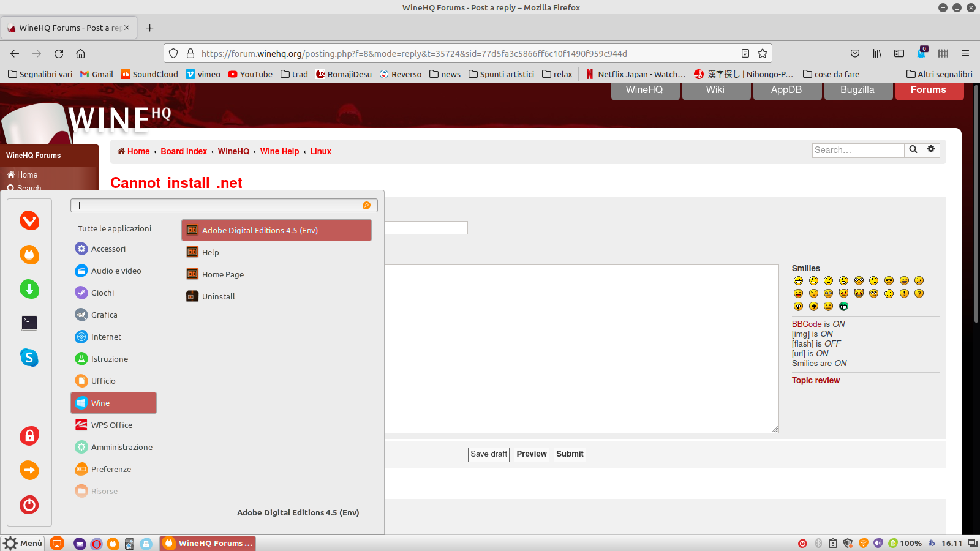Open the WPS Office category
The height and width of the screenshot is (551, 980).
(114, 425)
